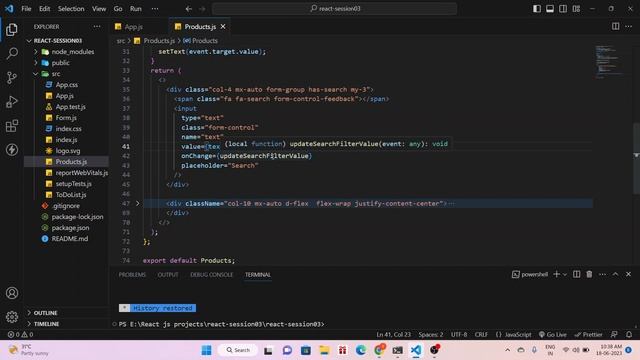Open the Problems panel tab
640x360 pixels.
point(132,275)
